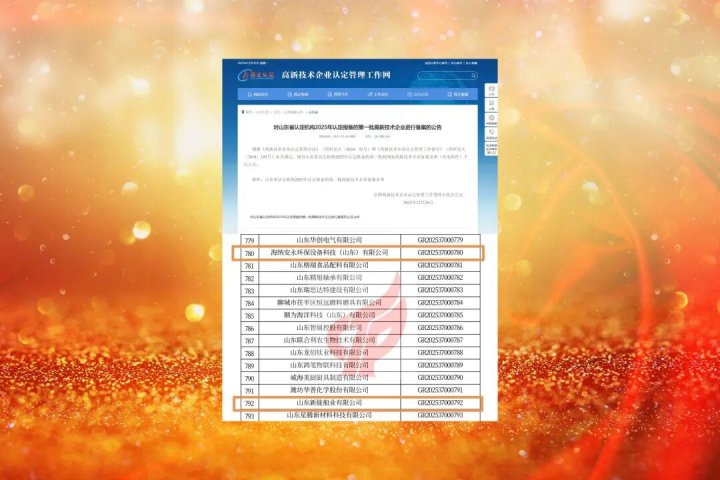The height and width of the screenshot is (480, 720).
Task: Select sequence number cell 782
Action: tap(249, 278)
